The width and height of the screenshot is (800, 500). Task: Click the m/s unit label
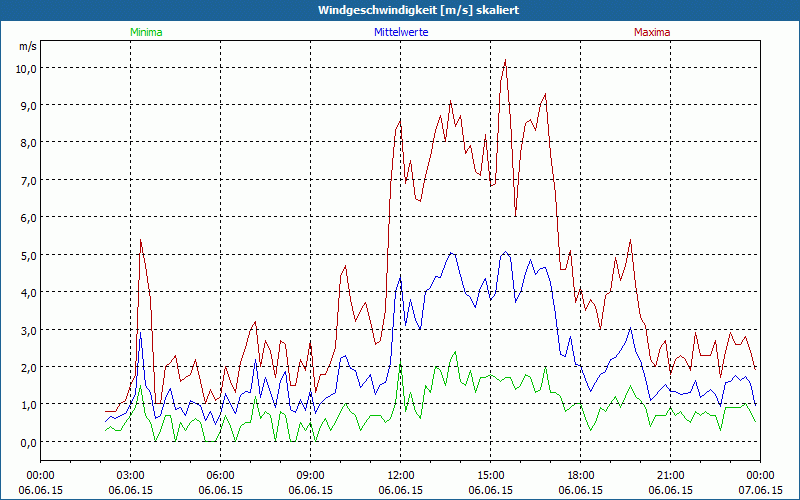click(x=28, y=46)
